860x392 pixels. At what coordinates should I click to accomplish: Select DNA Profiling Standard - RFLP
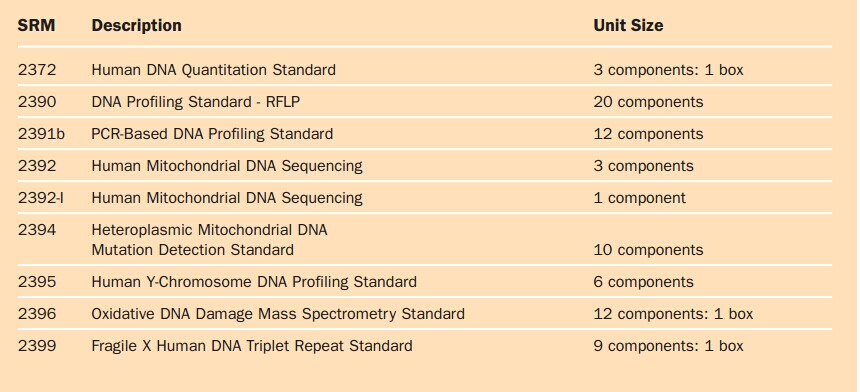pos(196,102)
